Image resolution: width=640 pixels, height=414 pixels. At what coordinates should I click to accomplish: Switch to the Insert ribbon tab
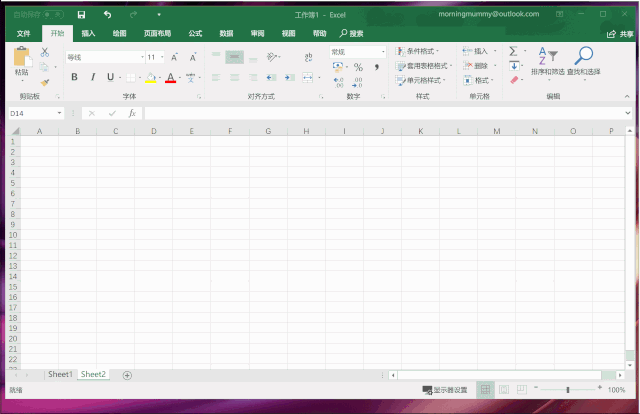88,33
